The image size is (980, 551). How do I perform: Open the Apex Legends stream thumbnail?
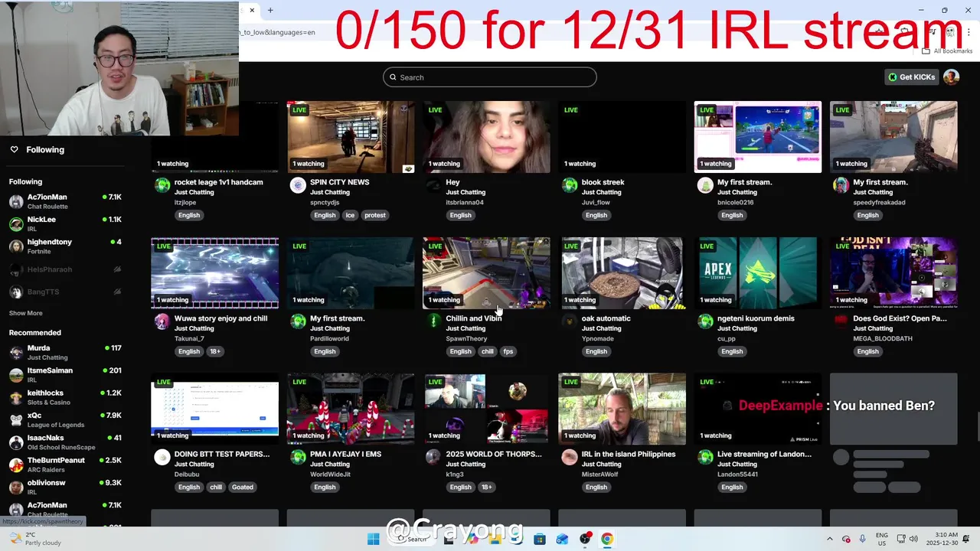click(x=758, y=272)
